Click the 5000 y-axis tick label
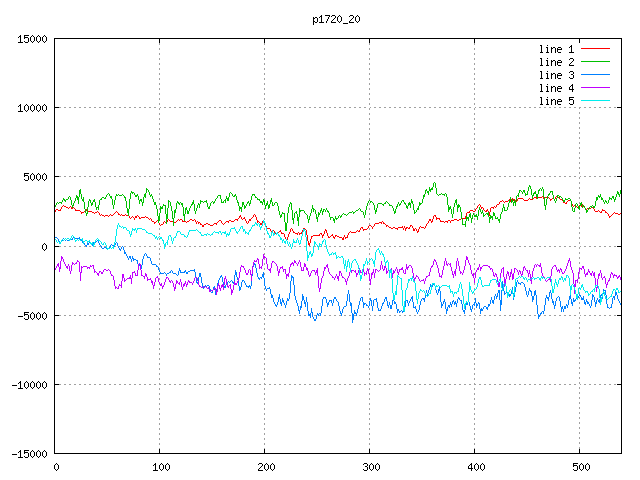The height and width of the screenshot is (480, 640). [x=35, y=177]
